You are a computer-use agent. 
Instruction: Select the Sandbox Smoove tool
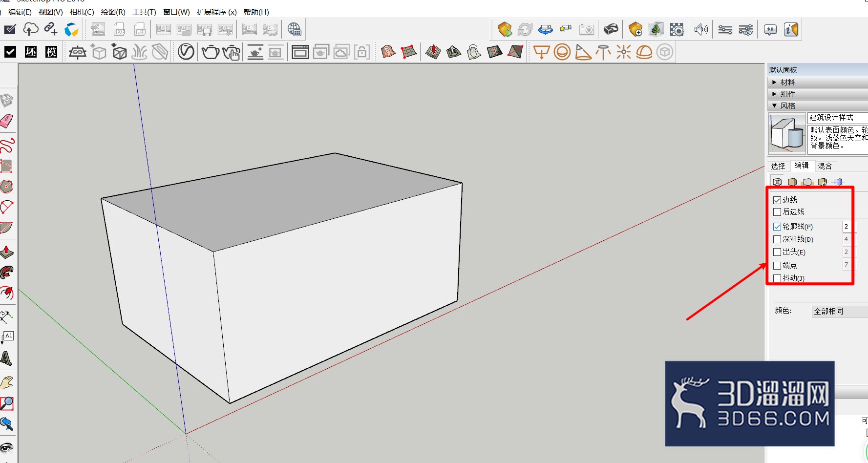coord(433,51)
